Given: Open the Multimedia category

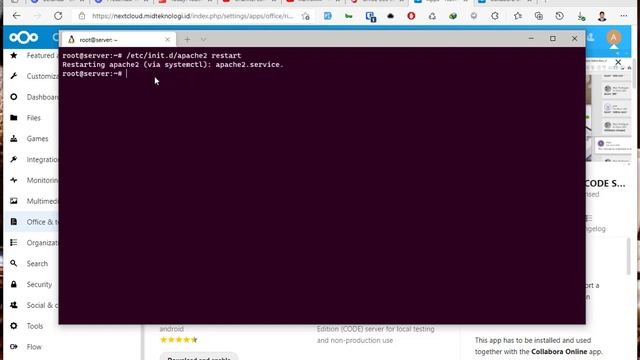Looking at the screenshot, I should [32, 201].
